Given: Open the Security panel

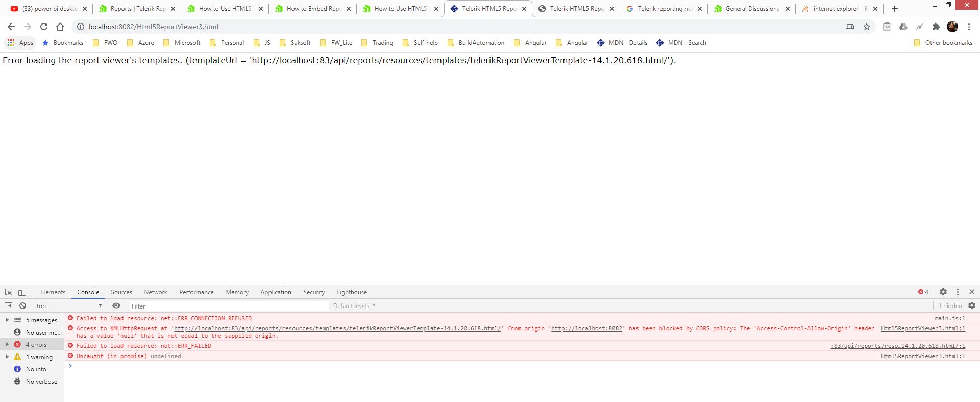Looking at the screenshot, I should 314,292.
